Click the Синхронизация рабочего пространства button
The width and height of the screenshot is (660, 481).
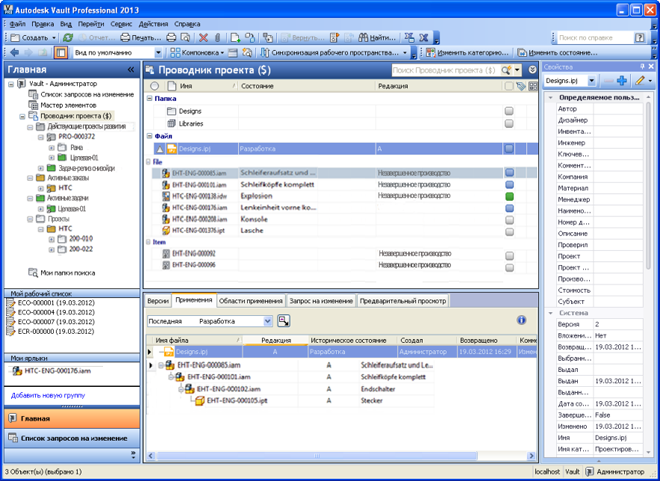(334, 53)
